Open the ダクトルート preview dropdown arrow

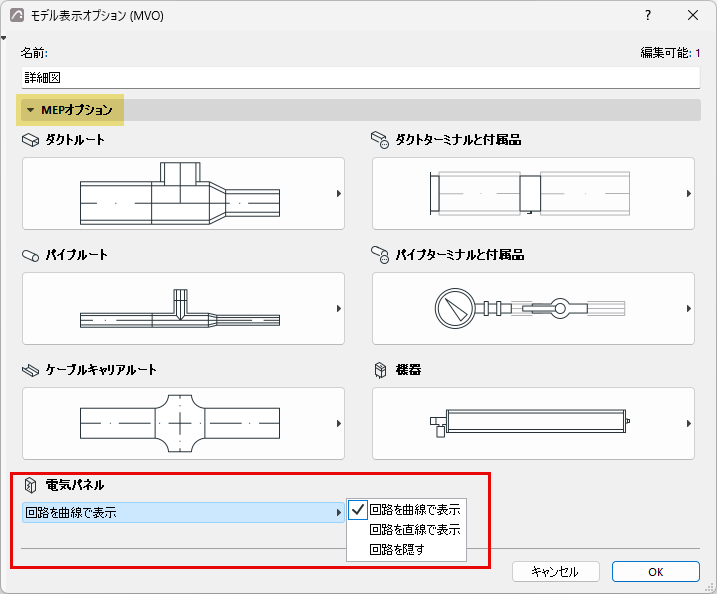pyautogui.click(x=339, y=193)
